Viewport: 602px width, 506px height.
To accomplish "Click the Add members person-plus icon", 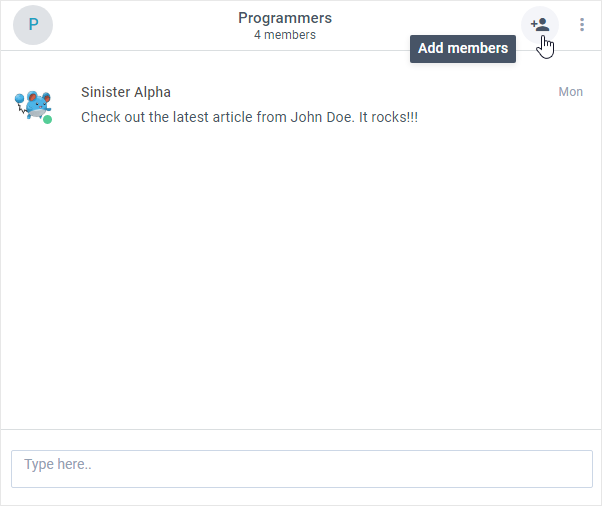I will (540, 25).
